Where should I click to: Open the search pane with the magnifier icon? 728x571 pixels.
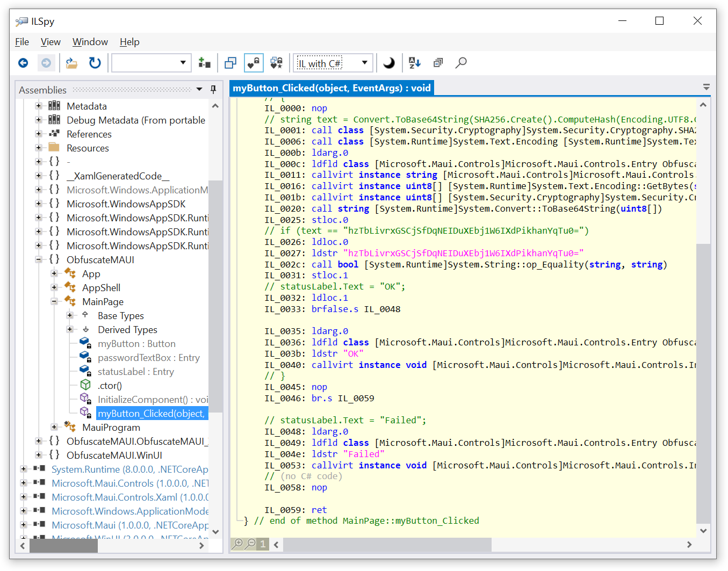click(461, 63)
